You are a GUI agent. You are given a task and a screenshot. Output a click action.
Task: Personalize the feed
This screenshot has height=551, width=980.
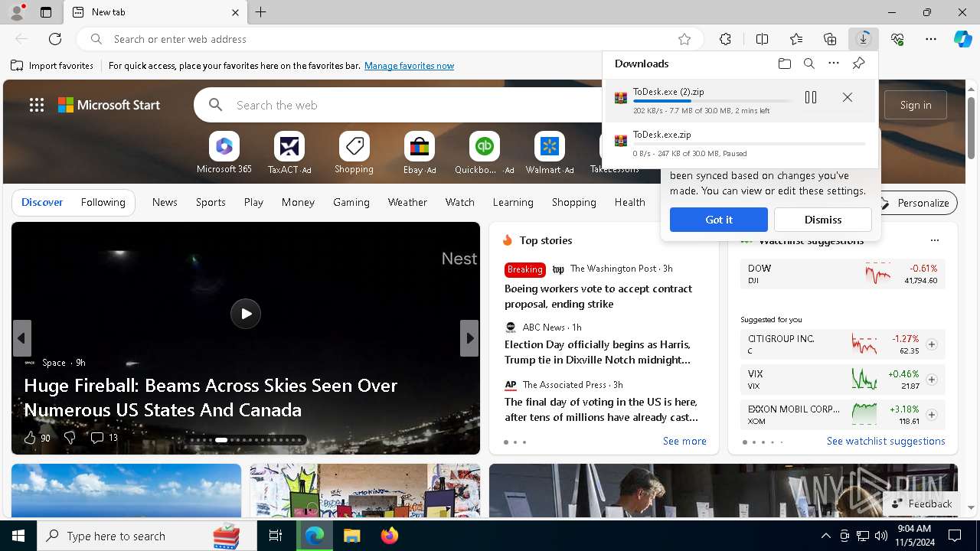coord(916,203)
